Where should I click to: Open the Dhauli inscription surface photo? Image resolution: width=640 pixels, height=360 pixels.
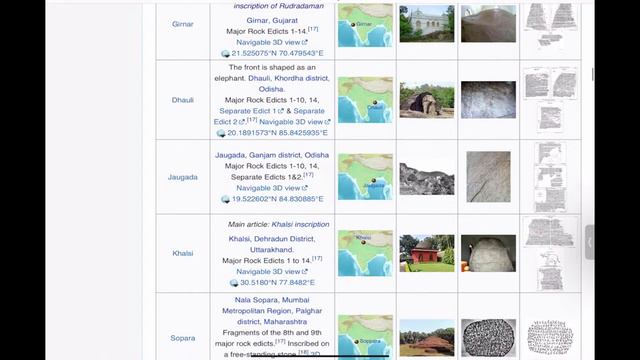(x=489, y=100)
